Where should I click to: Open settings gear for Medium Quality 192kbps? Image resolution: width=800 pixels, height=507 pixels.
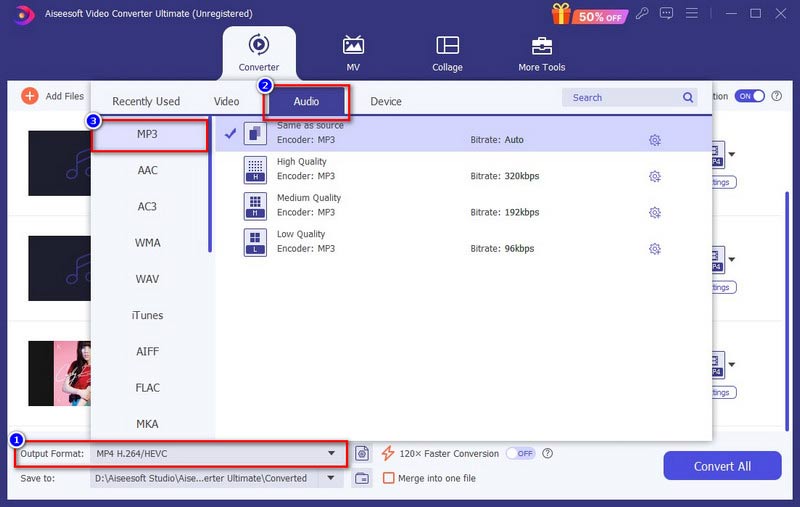tap(655, 213)
